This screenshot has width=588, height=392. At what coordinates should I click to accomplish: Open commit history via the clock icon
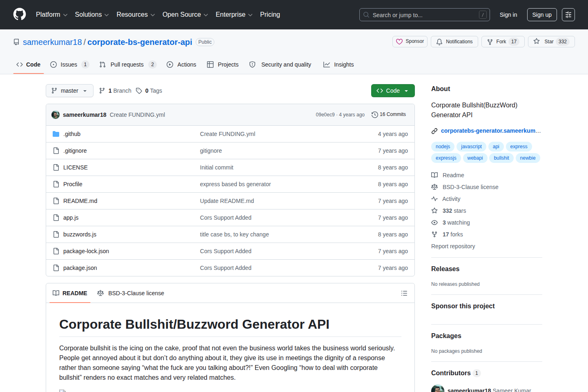[375, 114]
